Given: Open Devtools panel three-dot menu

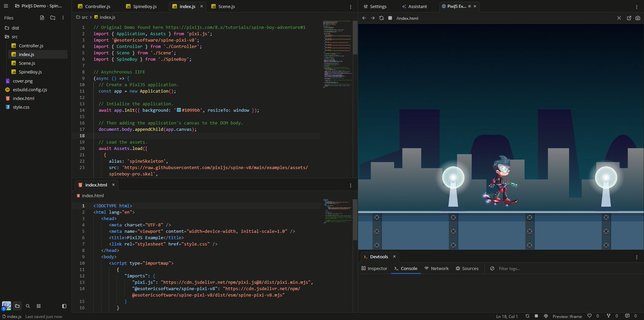Looking at the screenshot, I should point(638,257).
